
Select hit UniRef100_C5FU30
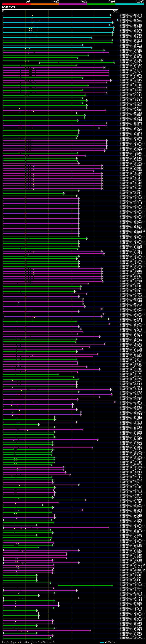pyautogui.click(x=131, y=128)
